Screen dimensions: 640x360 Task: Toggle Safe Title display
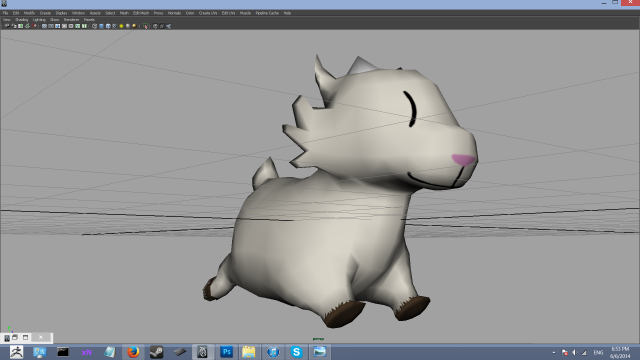[84, 26]
